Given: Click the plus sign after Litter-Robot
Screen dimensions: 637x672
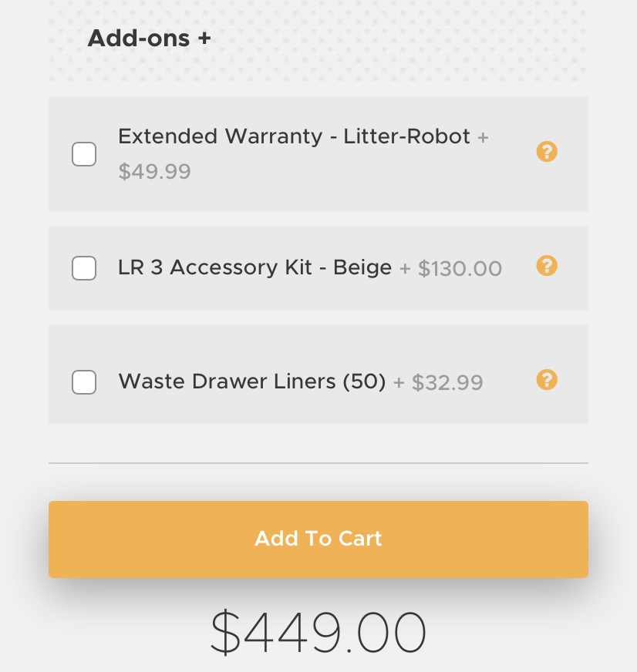Looking at the screenshot, I should pyautogui.click(x=483, y=137).
